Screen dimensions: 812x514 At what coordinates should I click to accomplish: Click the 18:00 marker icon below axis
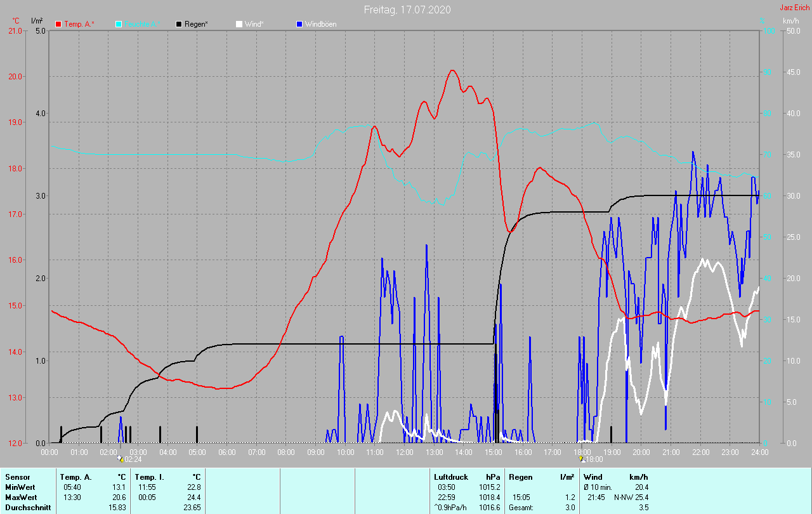[582, 458]
